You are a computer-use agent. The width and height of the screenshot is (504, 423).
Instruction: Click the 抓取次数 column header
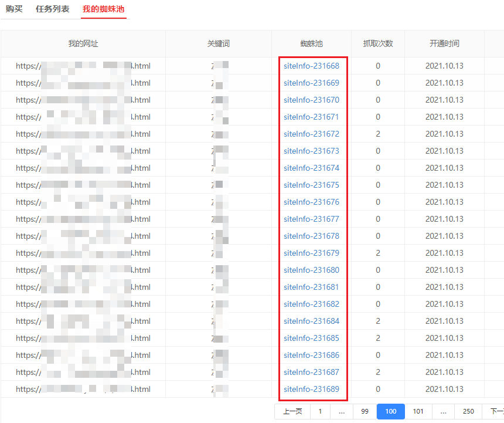pos(378,44)
